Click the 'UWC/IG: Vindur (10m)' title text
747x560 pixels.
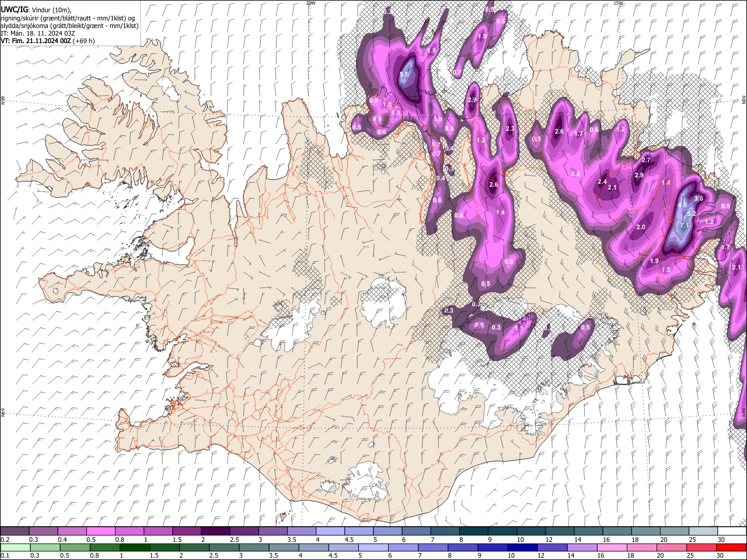click(36, 9)
